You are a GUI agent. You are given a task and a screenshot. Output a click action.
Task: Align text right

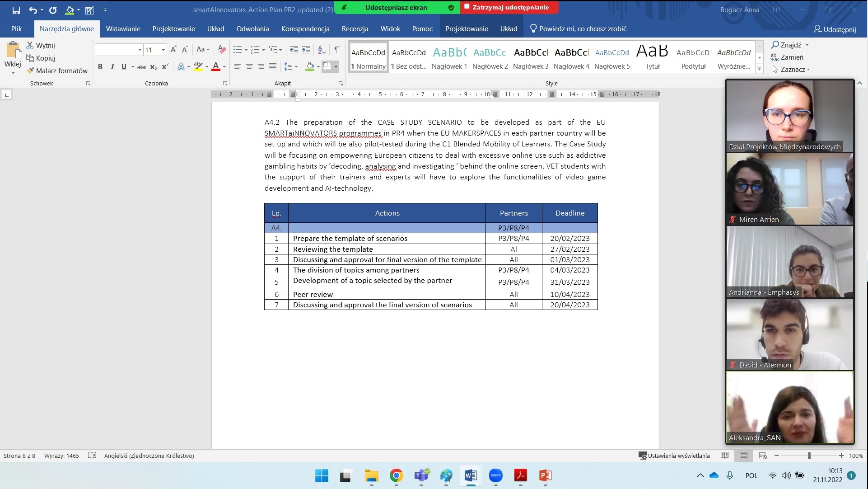click(x=261, y=66)
